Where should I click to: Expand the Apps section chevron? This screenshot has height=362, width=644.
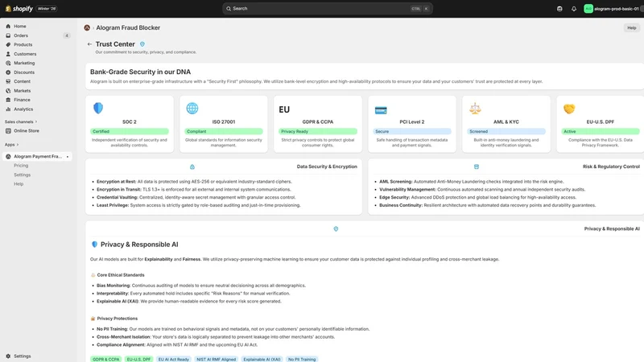pos(18,145)
